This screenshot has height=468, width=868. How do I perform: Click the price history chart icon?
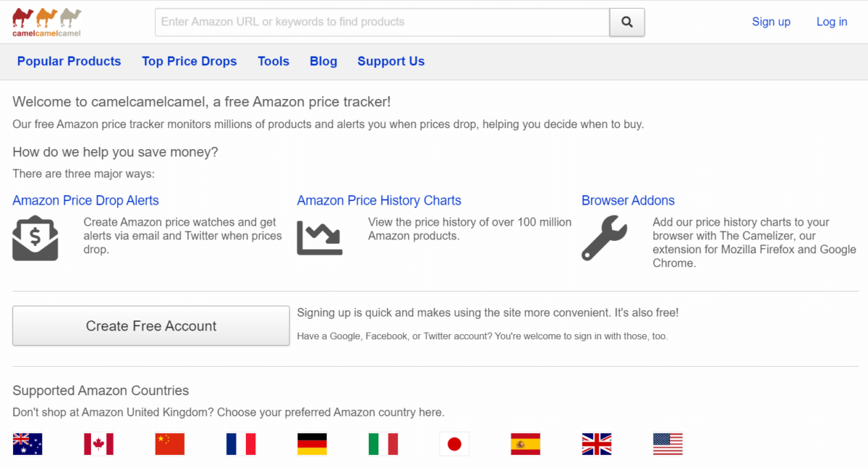(x=320, y=237)
